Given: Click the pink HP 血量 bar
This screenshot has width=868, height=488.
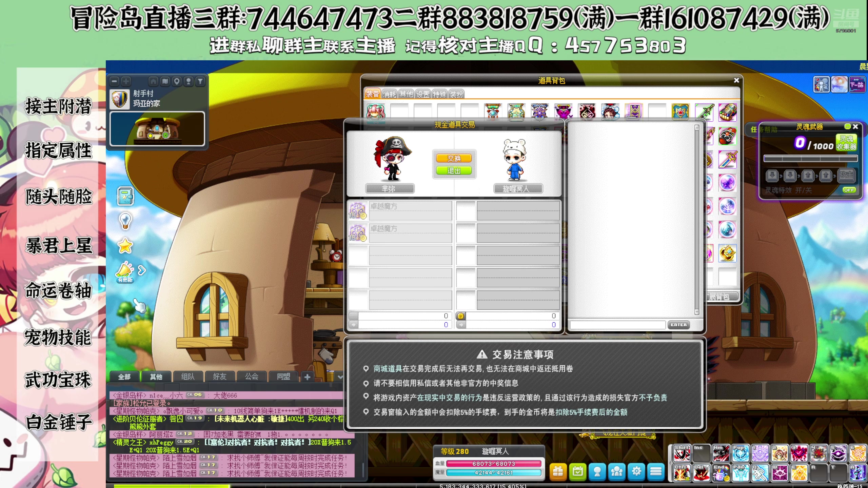Looking at the screenshot, I should (x=494, y=464).
